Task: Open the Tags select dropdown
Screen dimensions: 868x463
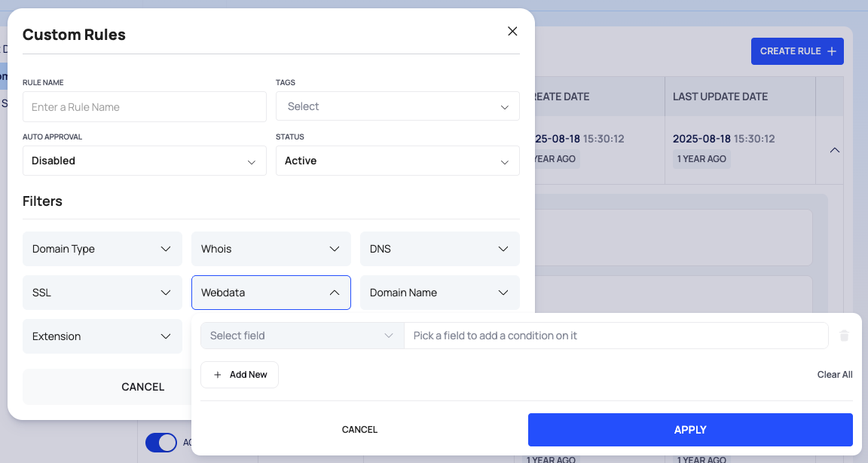Action: (398, 106)
